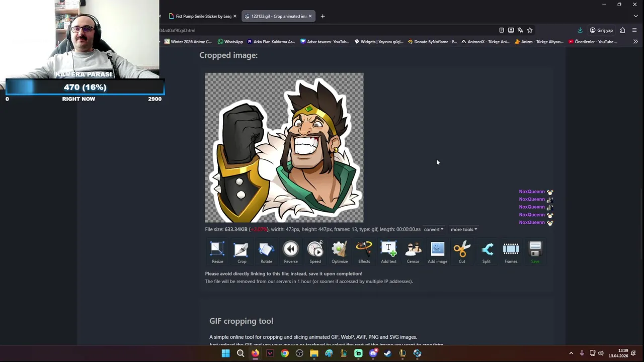The image size is (644, 362).
Task: Open the Rotate tool
Action: [x=266, y=252]
